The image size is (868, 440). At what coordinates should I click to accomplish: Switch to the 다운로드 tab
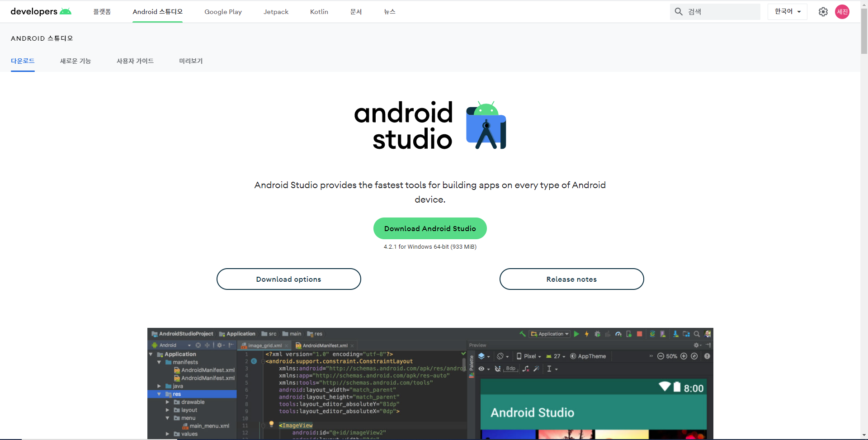23,61
